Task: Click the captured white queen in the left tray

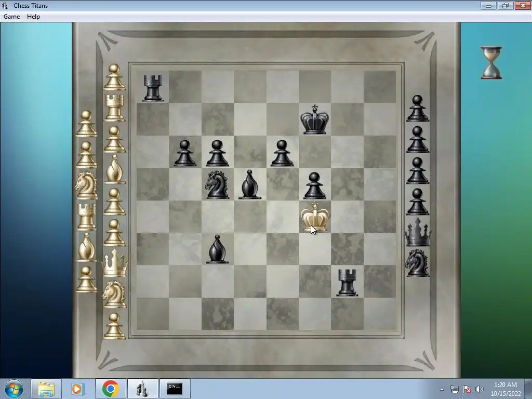Action: click(115, 262)
